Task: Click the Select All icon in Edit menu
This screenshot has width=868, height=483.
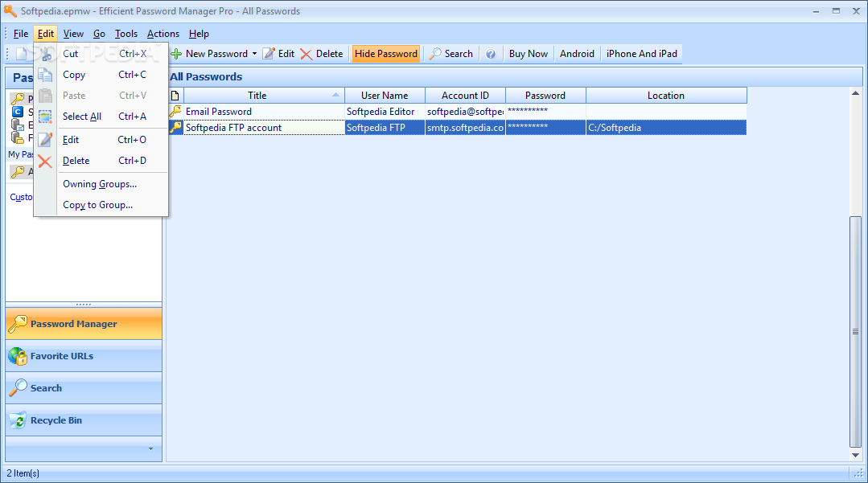Action: coord(45,117)
